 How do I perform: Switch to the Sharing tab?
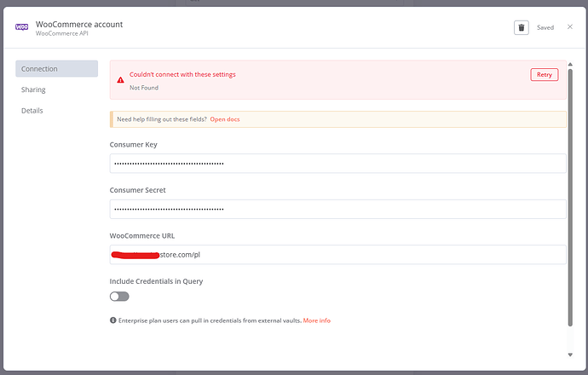34,89
